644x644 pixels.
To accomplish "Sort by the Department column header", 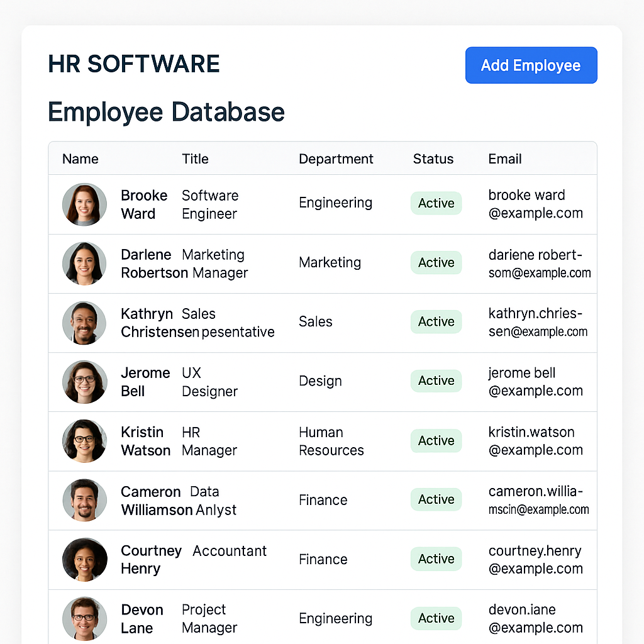I will [x=336, y=159].
